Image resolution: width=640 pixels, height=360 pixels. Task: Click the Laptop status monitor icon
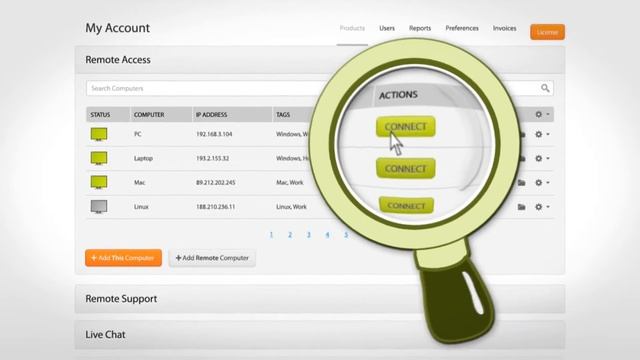click(99, 158)
